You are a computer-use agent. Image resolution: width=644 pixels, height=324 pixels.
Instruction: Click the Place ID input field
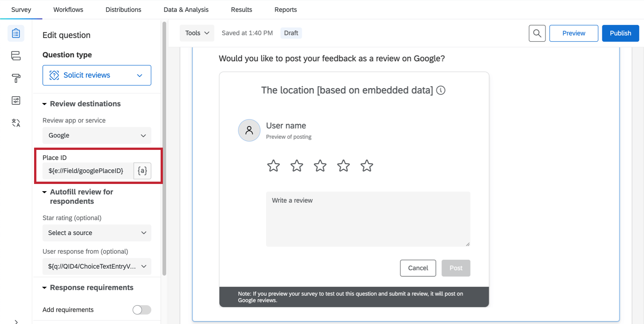click(x=88, y=171)
